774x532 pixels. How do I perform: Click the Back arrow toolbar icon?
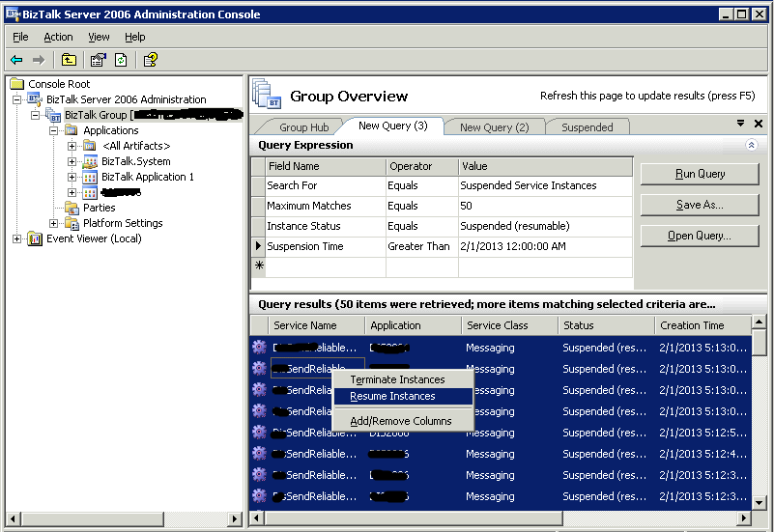point(16,60)
